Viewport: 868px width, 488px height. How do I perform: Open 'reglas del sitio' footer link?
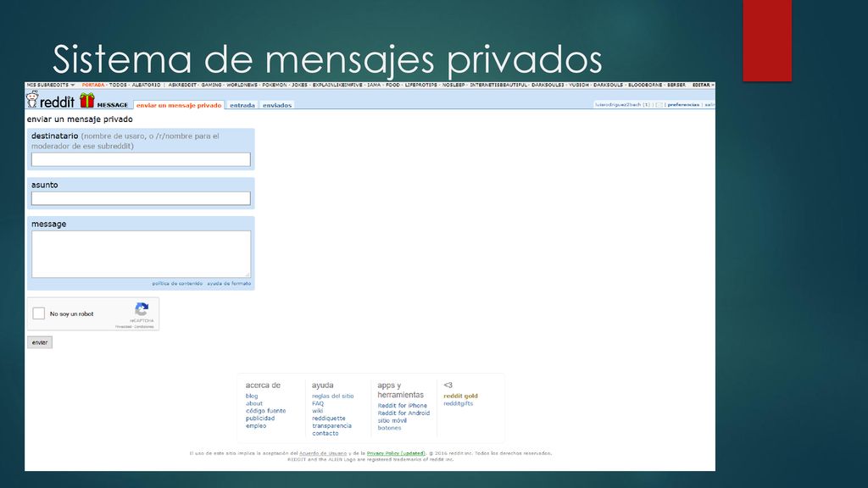[332, 396]
